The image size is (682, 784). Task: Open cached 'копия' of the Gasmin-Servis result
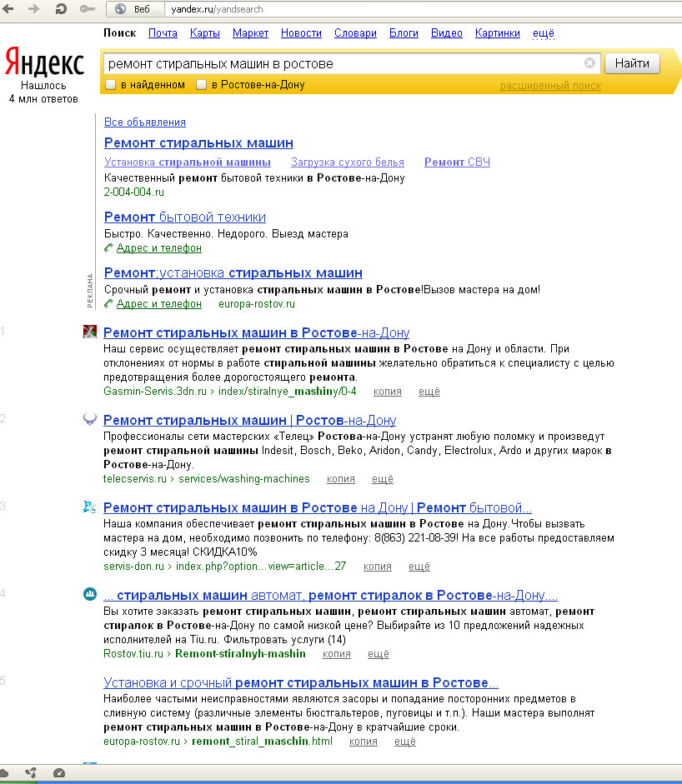coord(388,392)
